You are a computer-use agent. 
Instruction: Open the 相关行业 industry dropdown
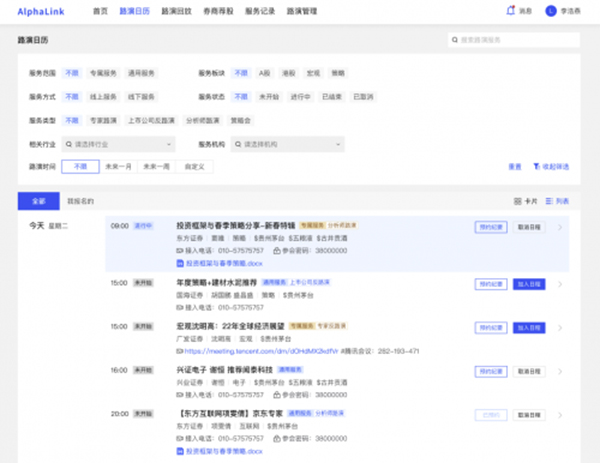pyautogui.click(x=119, y=143)
